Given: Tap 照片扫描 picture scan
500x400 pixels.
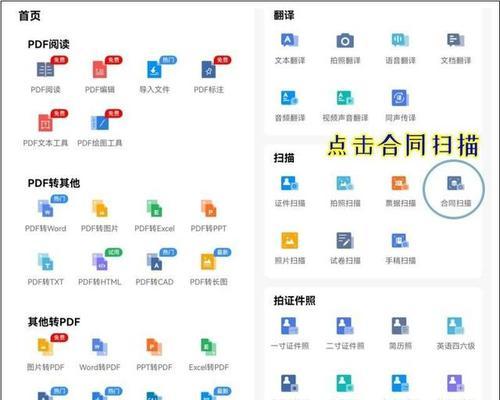Looking at the screenshot, I should (x=290, y=240).
